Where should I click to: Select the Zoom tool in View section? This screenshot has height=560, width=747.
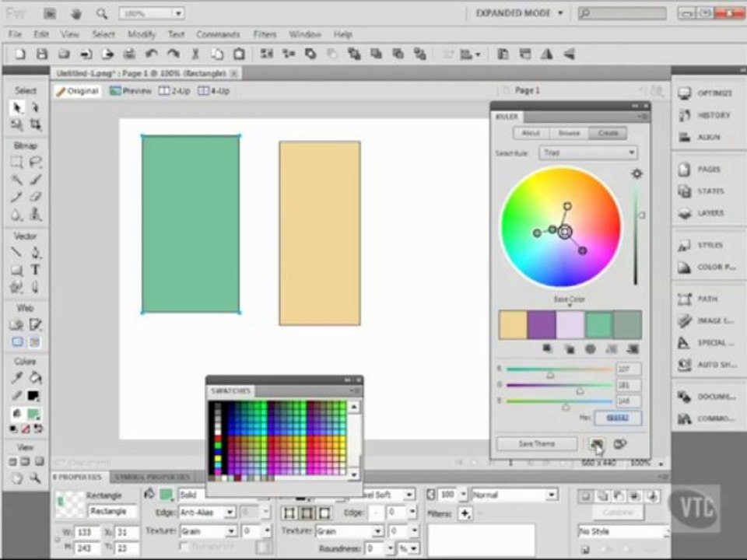pyautogui.click(x=35, y=478)
